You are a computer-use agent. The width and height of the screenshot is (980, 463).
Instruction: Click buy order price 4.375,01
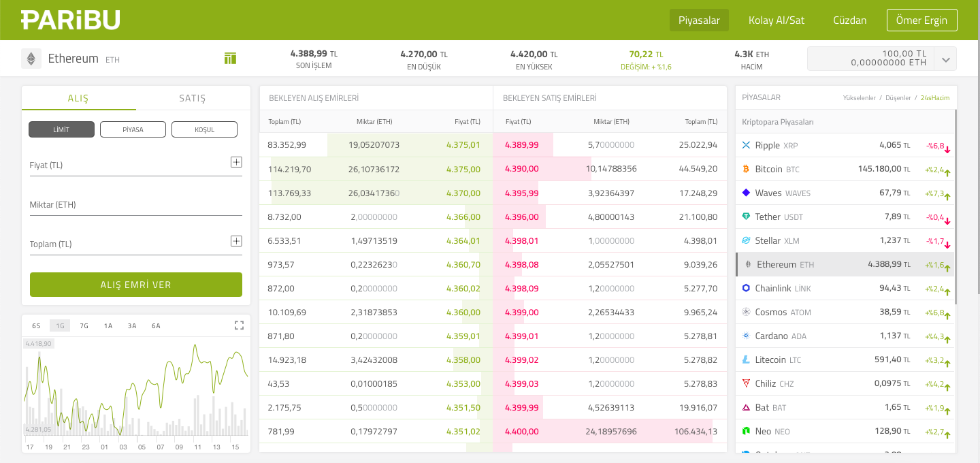click(463, 145)
